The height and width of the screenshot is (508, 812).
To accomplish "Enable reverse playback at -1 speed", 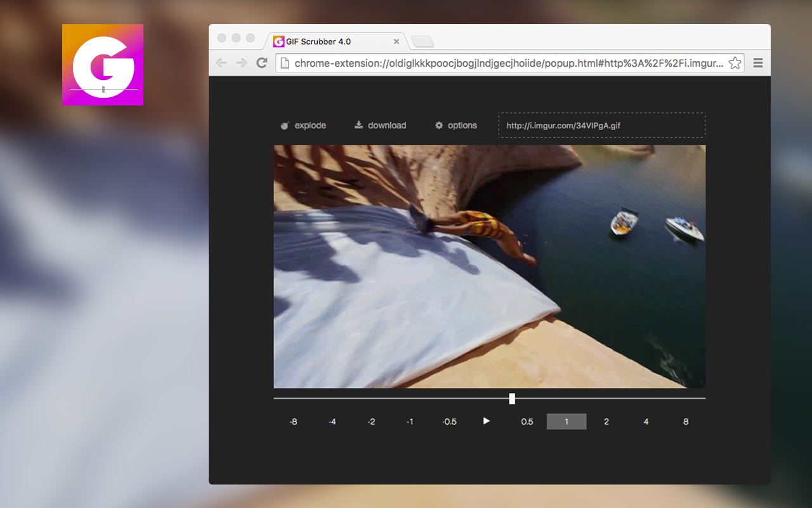I will pyautogui.click(x=410, y=421).
